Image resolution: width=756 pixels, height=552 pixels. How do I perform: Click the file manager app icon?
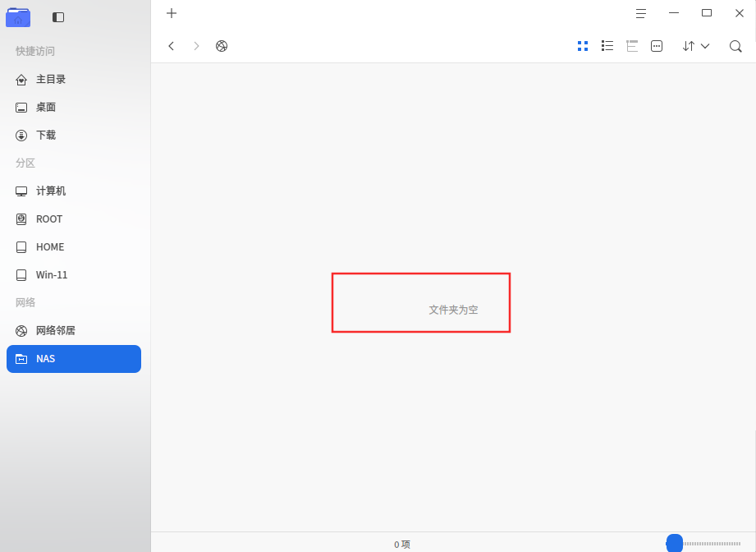[x=18, y=17]
